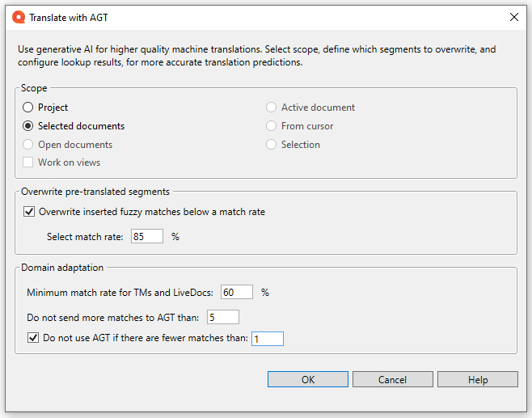Click the Overwrite pre-translated segments group label
The height and width of the screenshot is (418, 532).
click(95, 192)
